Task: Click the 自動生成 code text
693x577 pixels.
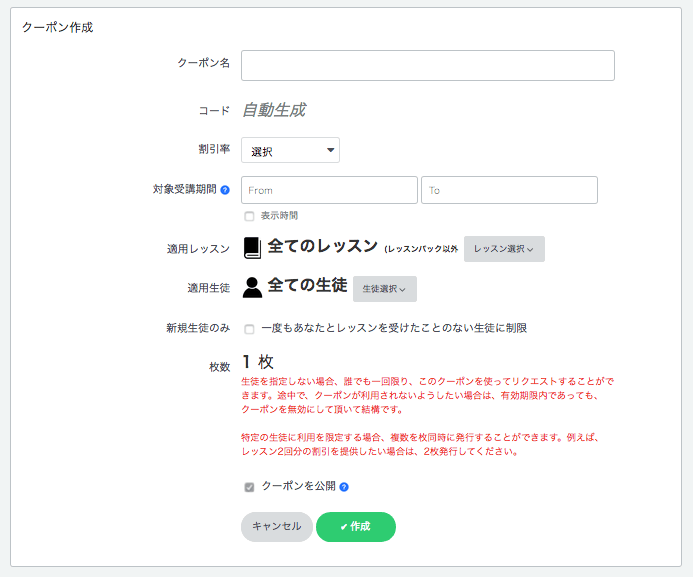Action: click(274, 110)
